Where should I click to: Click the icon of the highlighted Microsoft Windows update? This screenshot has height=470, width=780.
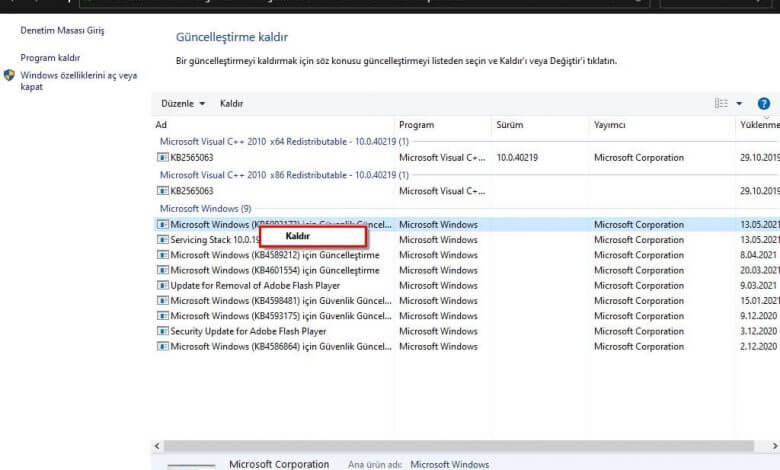coord(162,224)
